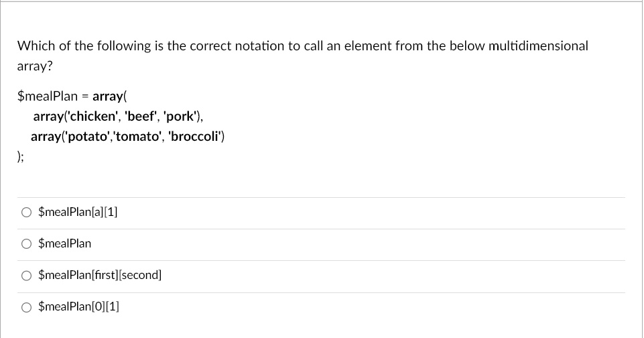Click the $mealPlan answer label text
Screen dimensions: 644x338
64,243
